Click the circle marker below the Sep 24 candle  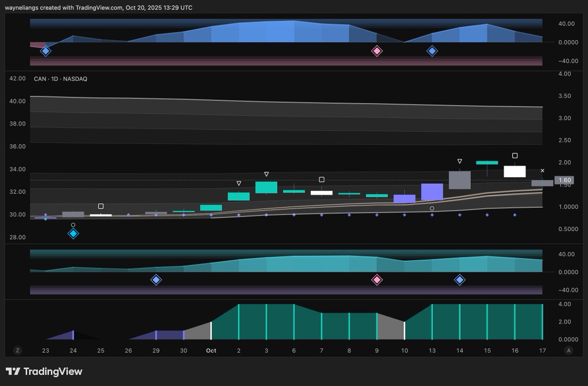[73, 225]
